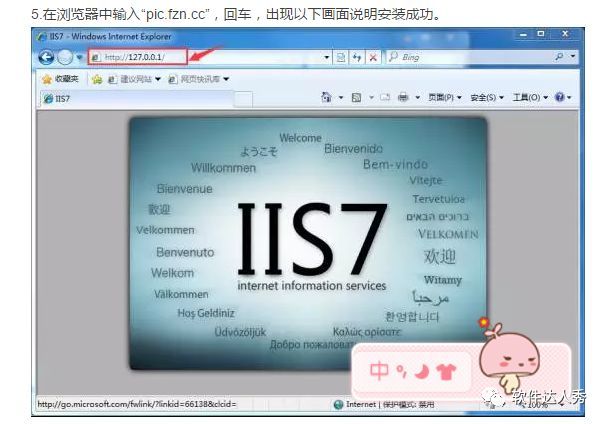Click the add to favorites bar star icon
This screenshot has width=606, height=424.
(97, 79)
